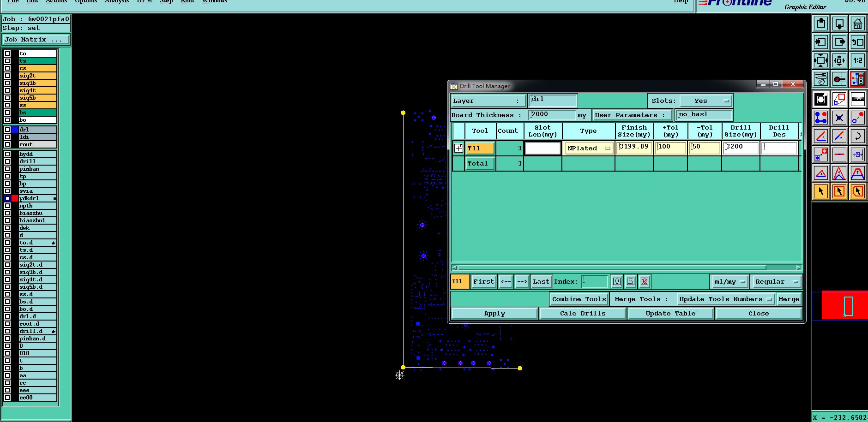Click the pan up view icon
The height and width of the screenshot is (422, 868).
click(820, 24)
